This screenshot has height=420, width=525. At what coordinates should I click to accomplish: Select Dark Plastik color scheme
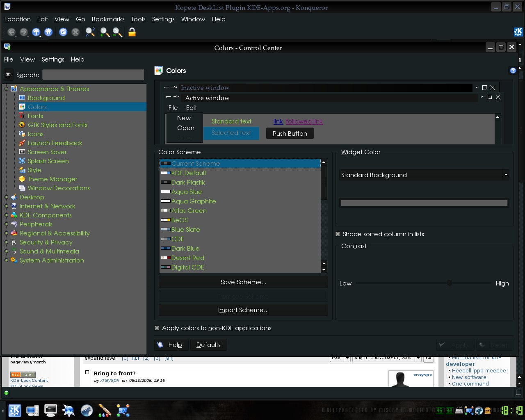tap(240, 183)
